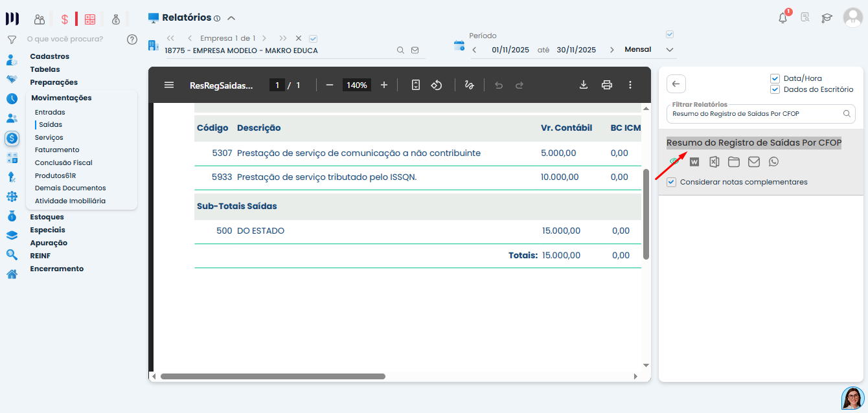868x413 pixels.
Task: Clear company selection with X button
Action: (x=299, y=38)
